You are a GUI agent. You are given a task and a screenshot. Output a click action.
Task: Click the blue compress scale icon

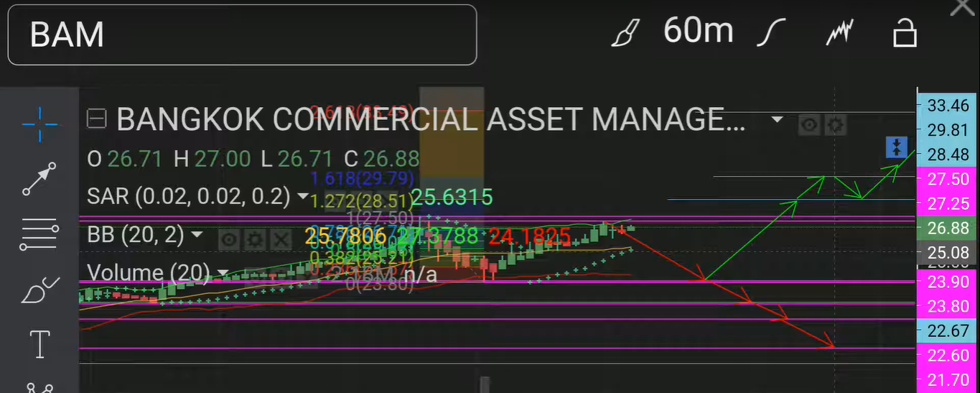(x=897, y=148)
